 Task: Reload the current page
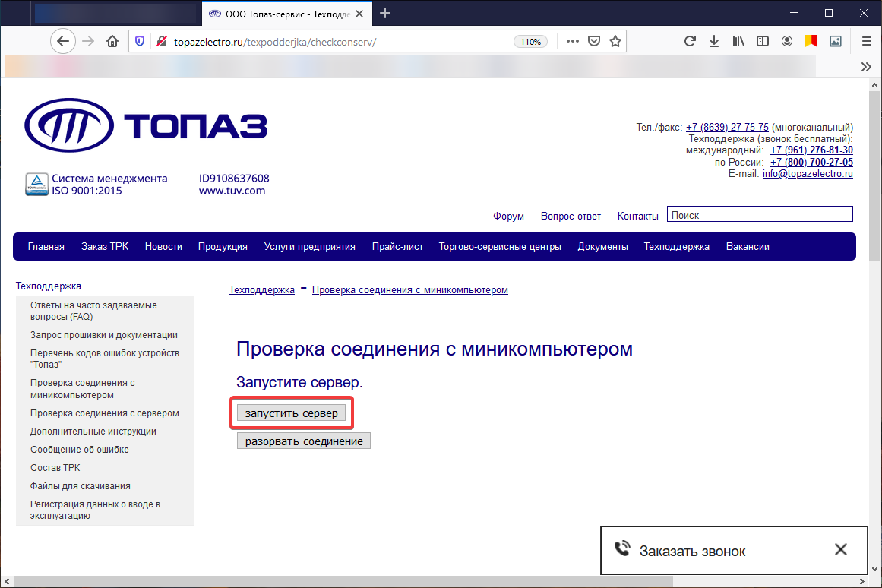690,41
